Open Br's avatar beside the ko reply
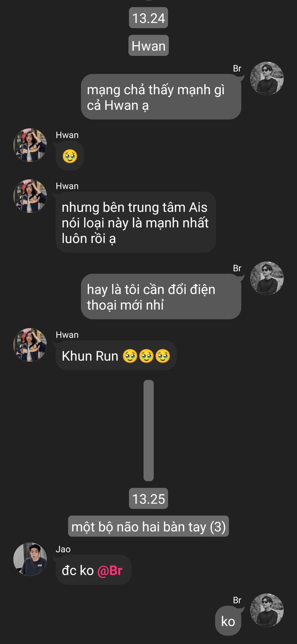The width and height of the screenshot is (297, 644). pyautogui.click(x=267, y=610)
